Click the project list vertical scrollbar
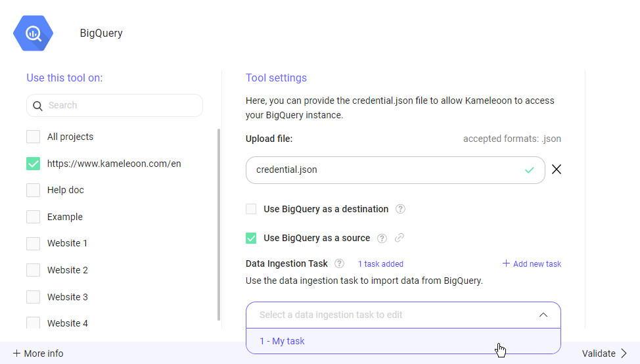The height and width of the screenshot is (364, 640). (219, 223)
